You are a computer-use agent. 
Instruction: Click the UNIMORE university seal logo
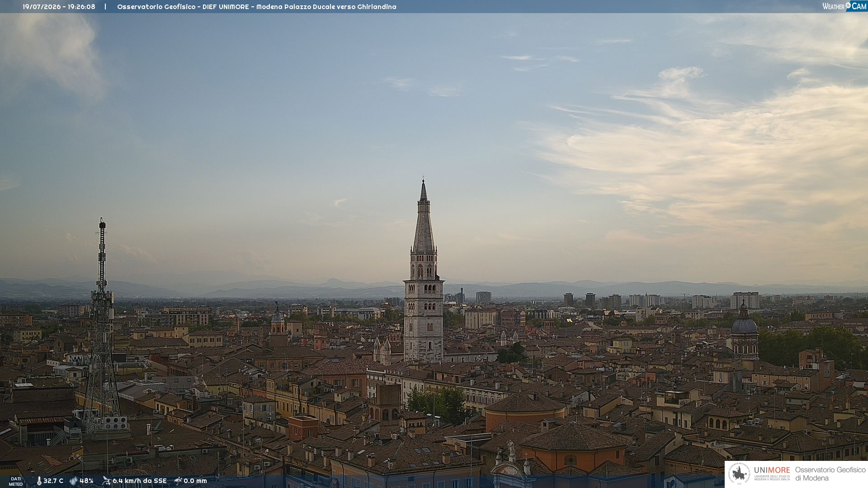click(739, 474)
